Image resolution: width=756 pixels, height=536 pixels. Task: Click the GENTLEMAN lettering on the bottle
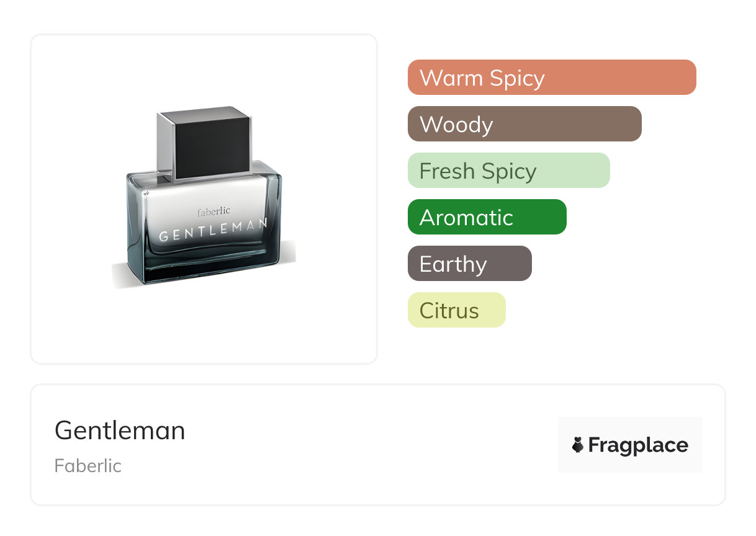coord(214,231)
